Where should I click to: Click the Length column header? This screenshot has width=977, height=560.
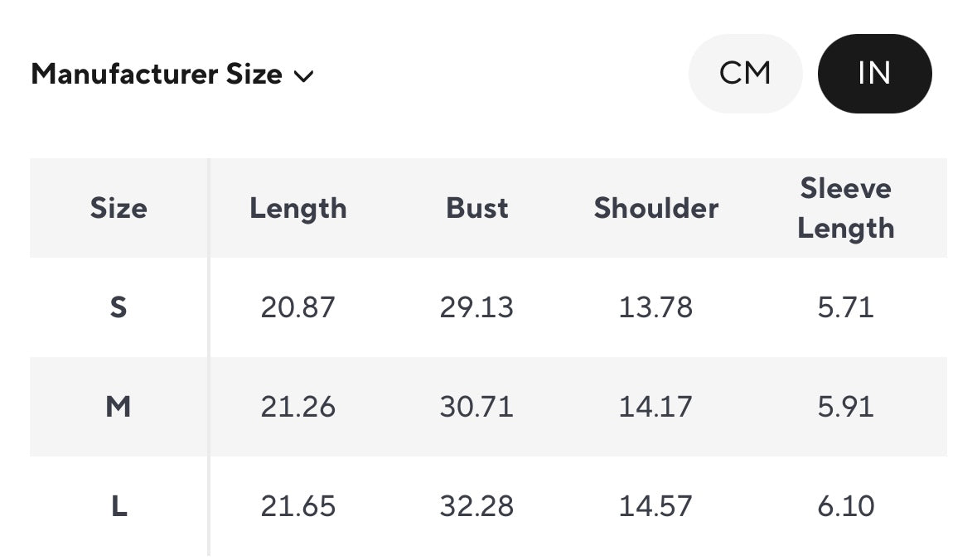(x=298, y=208)
